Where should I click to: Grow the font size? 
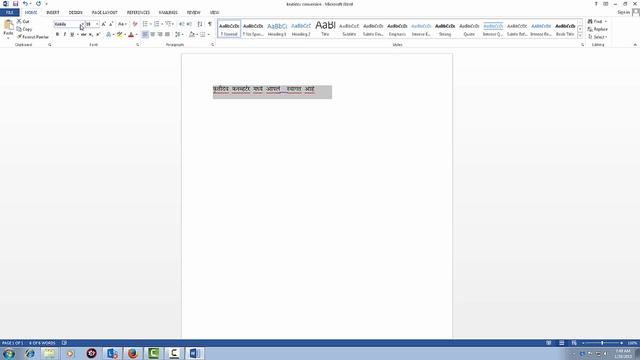tap(104, 24)
